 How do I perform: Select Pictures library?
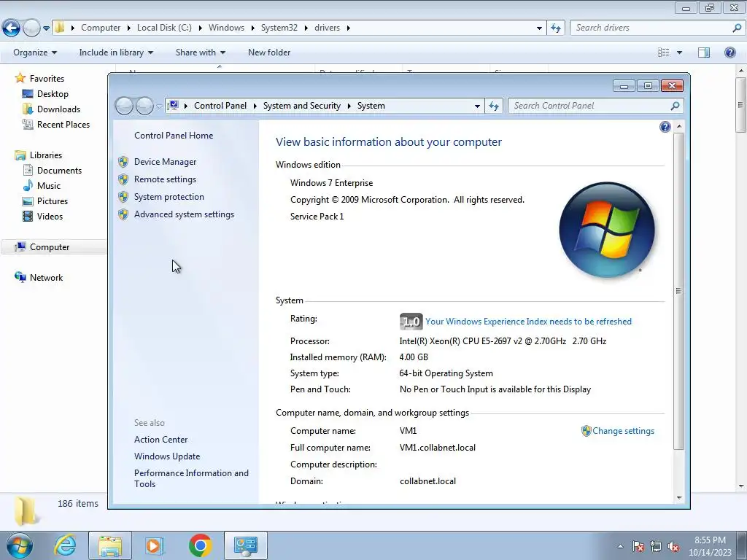(53, 201)
